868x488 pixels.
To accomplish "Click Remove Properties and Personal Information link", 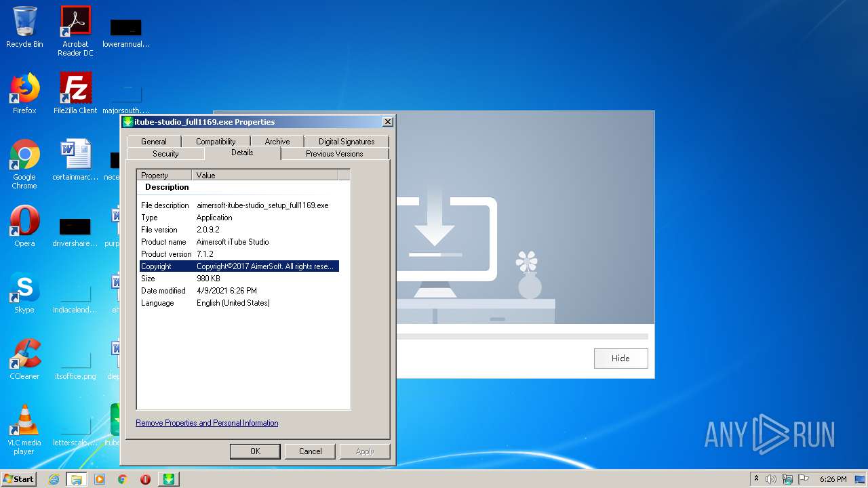I will coord(207,423).
